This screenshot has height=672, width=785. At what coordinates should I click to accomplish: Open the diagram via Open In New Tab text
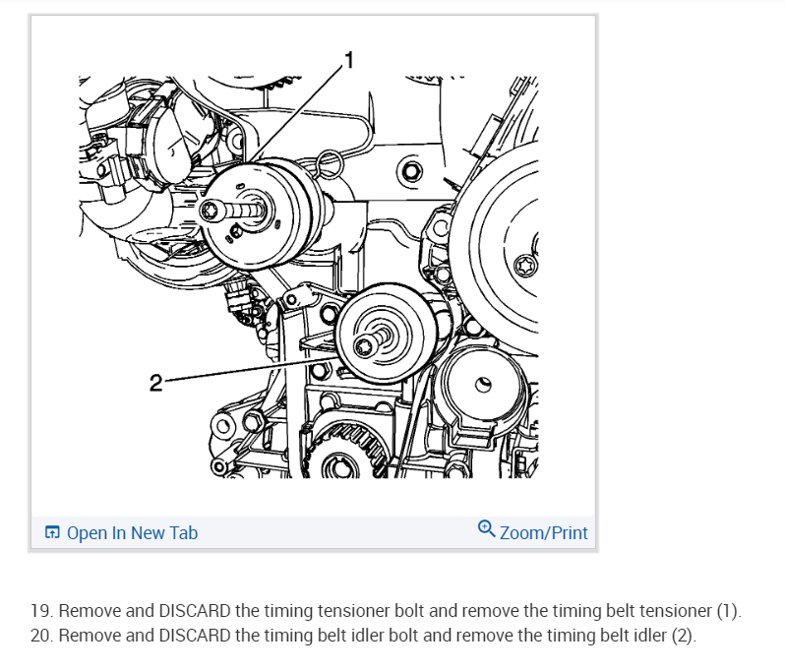132,533
